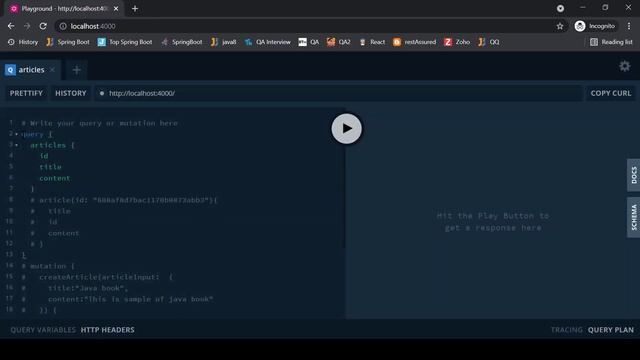Run the query with the Play button

(346, 129)
